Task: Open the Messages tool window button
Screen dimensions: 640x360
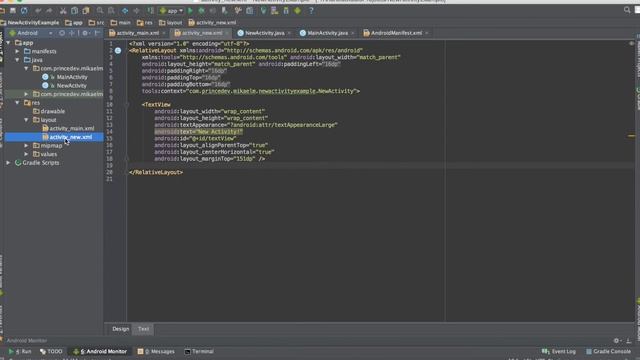Action: click(156, 351)
